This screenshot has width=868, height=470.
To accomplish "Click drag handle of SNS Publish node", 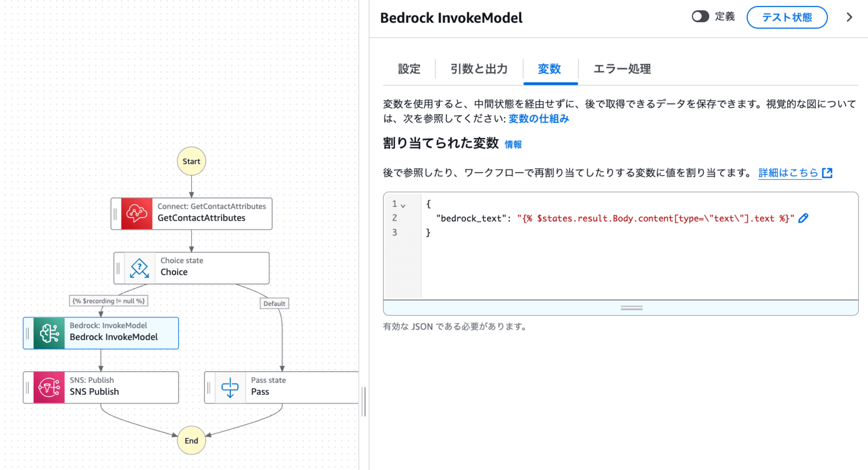I will pos(28,388).
